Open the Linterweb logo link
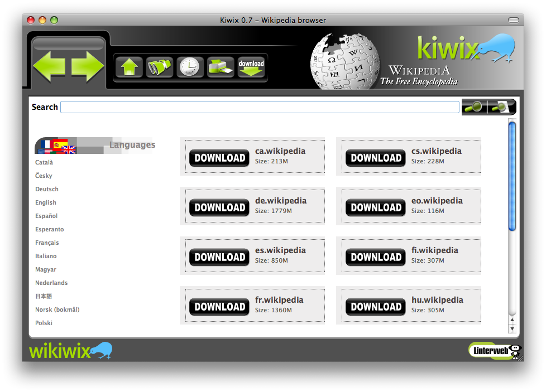The image size is (546, 392). (x=495, y=351)
